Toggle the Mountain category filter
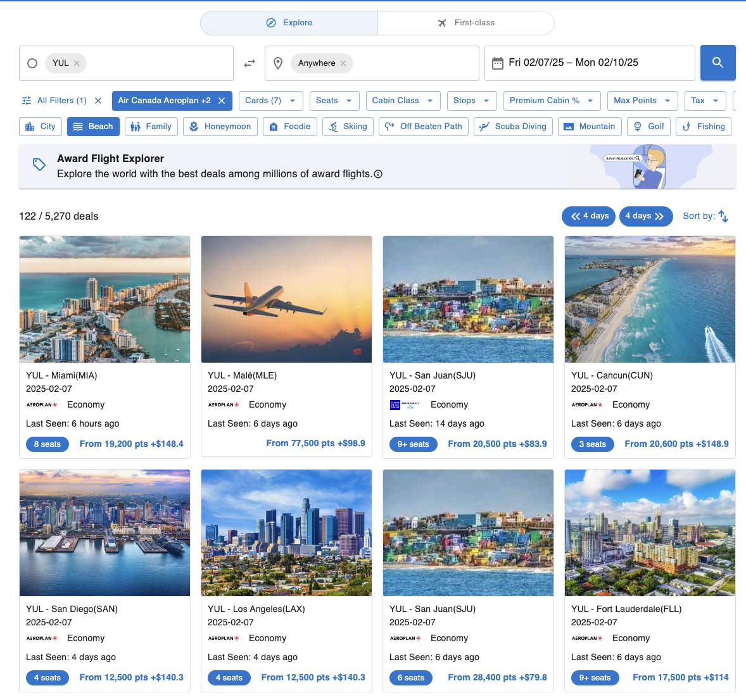This screenshot has height=700, width=746. 590,127
